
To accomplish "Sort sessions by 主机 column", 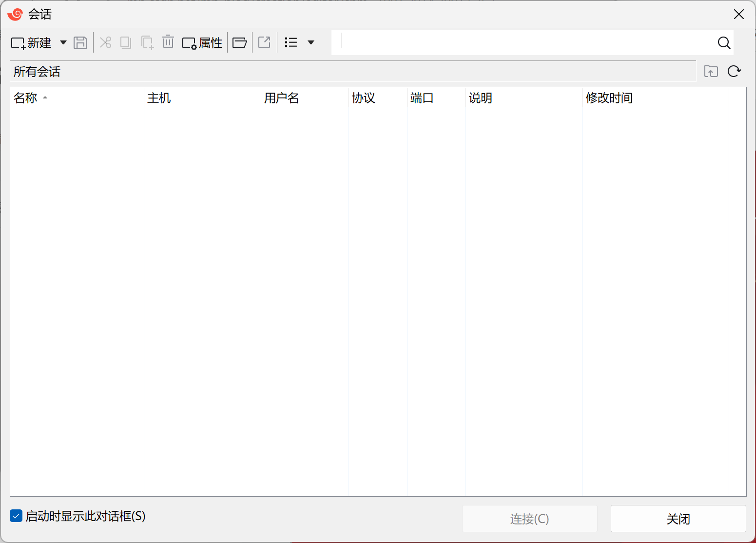I will pos(159,97).
